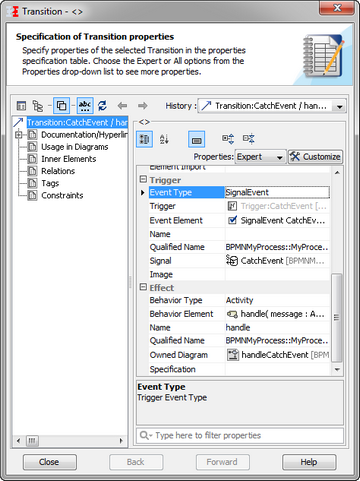Go forward with the right arrow icon

[143, 106]
